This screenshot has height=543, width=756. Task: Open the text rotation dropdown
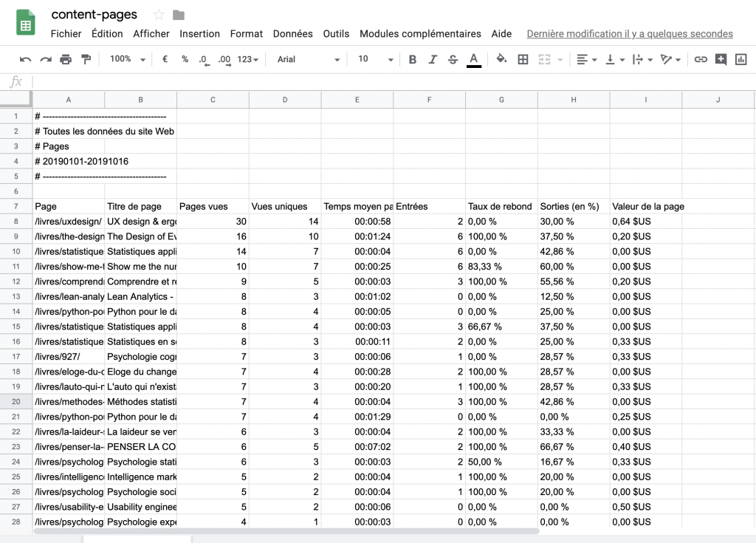670,59
